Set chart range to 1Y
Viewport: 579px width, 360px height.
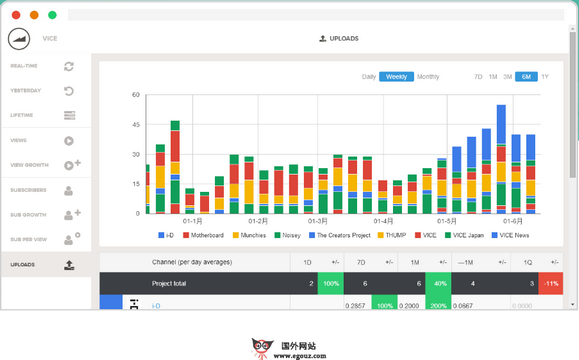click(545, 77)
